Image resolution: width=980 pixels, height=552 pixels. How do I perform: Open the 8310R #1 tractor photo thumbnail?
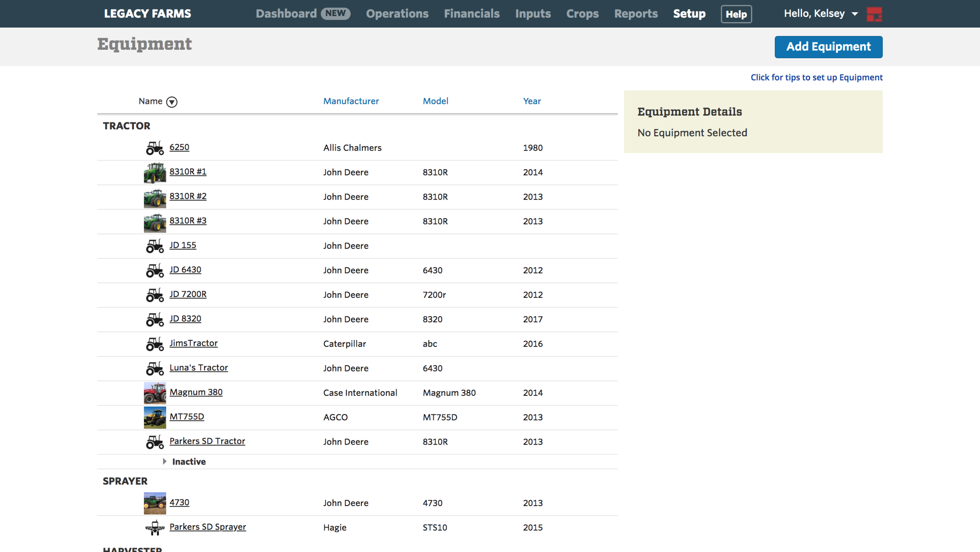(155, 172)
